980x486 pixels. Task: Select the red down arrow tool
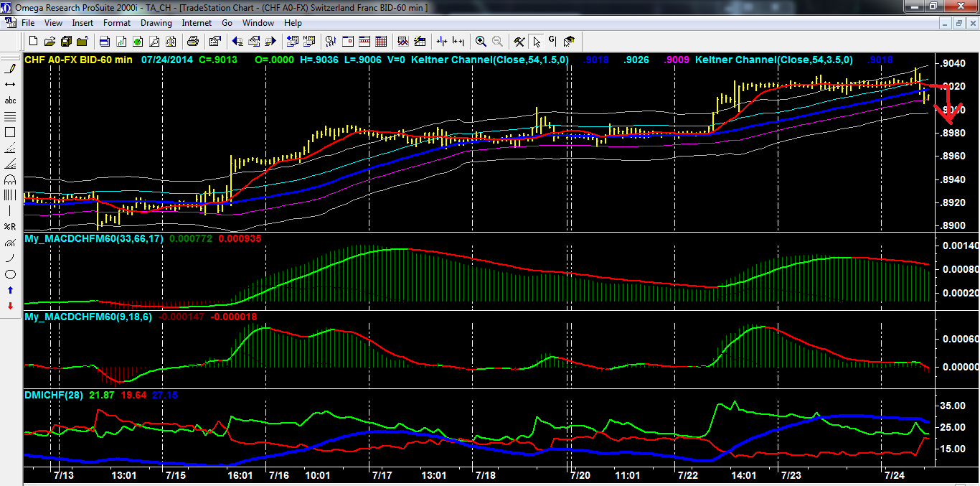[x=10, y=306]
